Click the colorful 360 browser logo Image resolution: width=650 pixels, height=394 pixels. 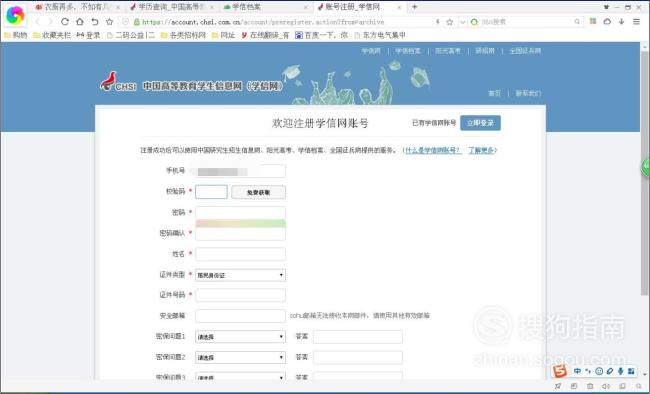pyautogui.click(x=15, y=15)
